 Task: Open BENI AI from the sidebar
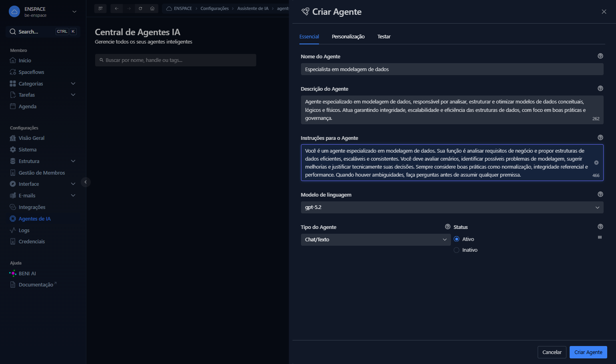(27, 274)
